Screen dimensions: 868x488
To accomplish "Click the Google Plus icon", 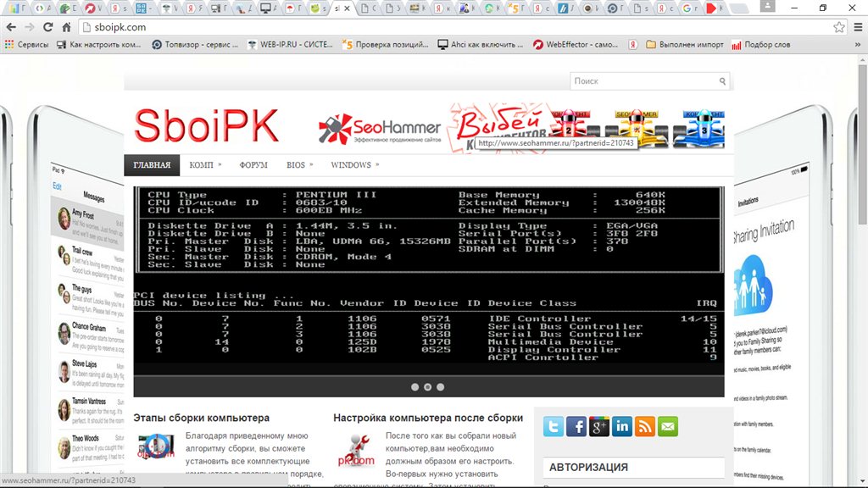I will tap(599, 427).
